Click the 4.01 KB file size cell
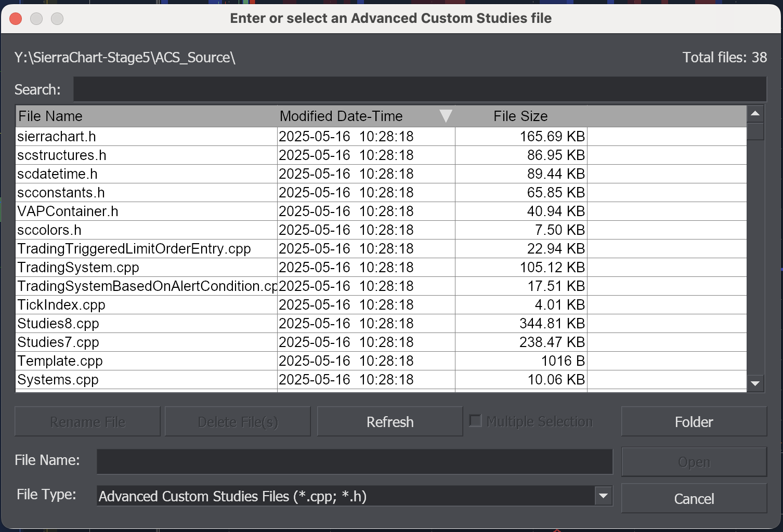The image size is (783, 532). point(521,305)
